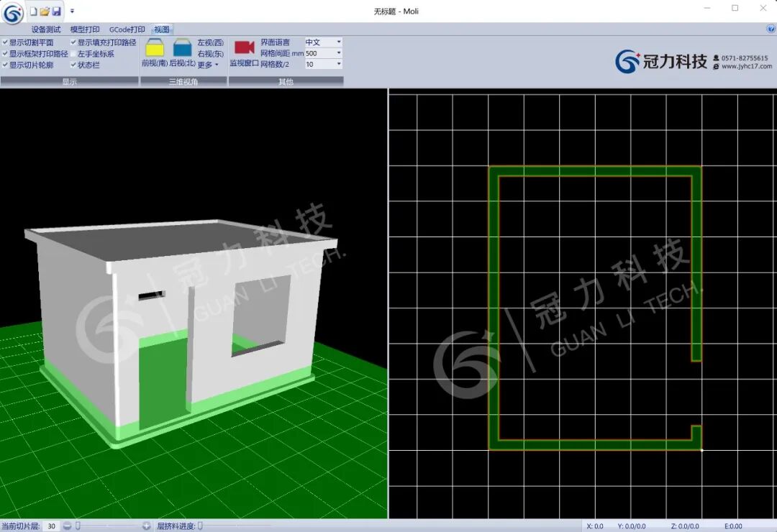The height and width of the screenshot is (532, 777).
Task: Minimize the Moli window
Action: [707, 9]
